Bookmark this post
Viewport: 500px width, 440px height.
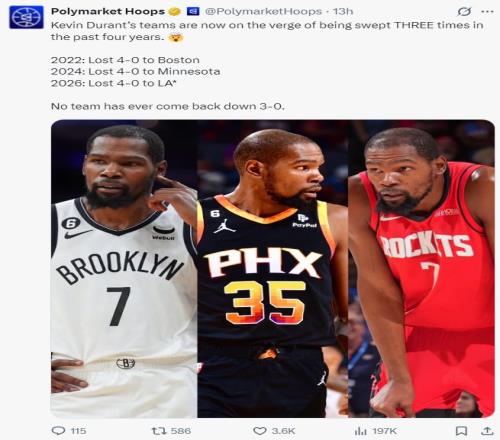click(461, 431)
